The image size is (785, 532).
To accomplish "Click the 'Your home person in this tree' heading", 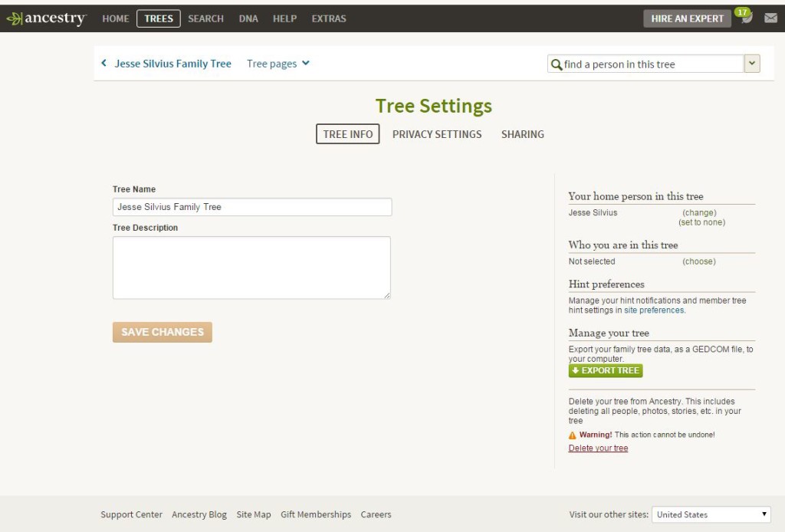I will [x=636, y=196].
